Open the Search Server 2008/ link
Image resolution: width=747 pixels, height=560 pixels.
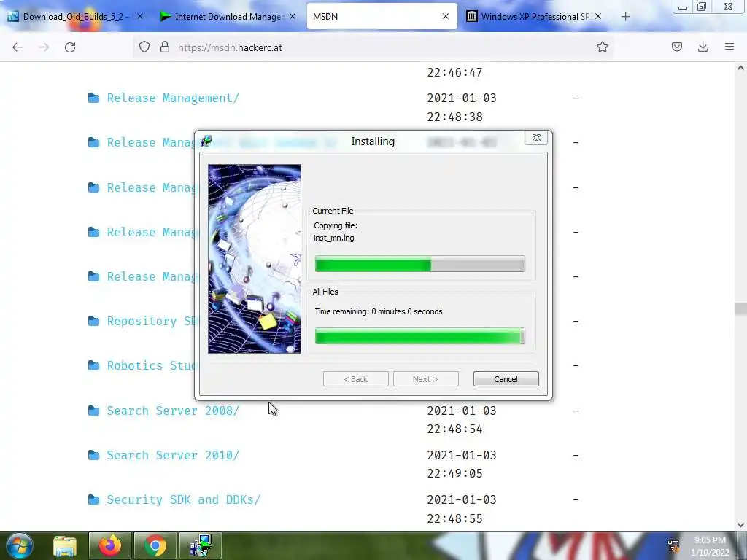point(173,411)
